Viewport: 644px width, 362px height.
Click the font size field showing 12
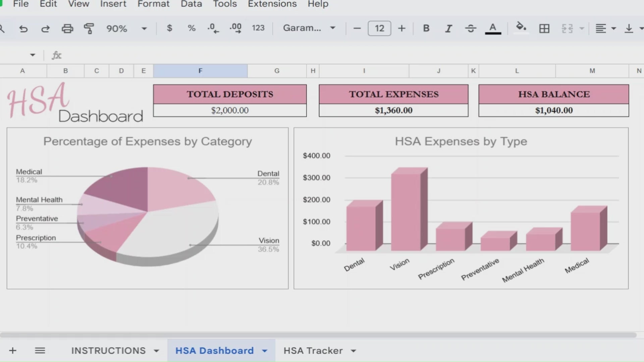point(379,28)
